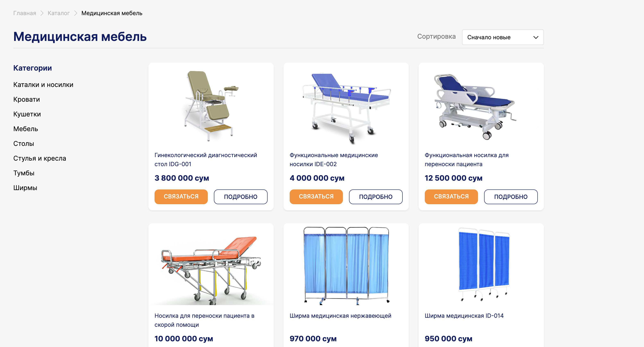Choose the Мебель category
The height and width of the screenshot is (347, 644).
[26, 129]
